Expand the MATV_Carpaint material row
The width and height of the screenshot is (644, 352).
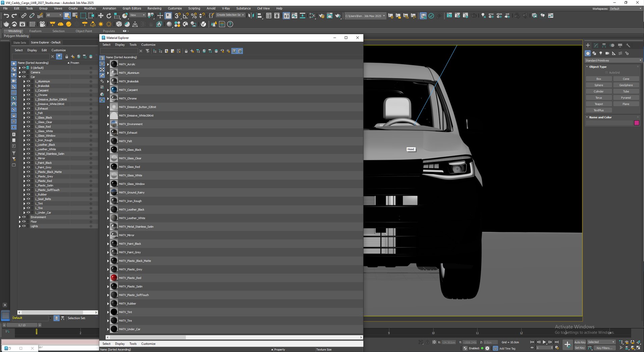coord(108,90)
